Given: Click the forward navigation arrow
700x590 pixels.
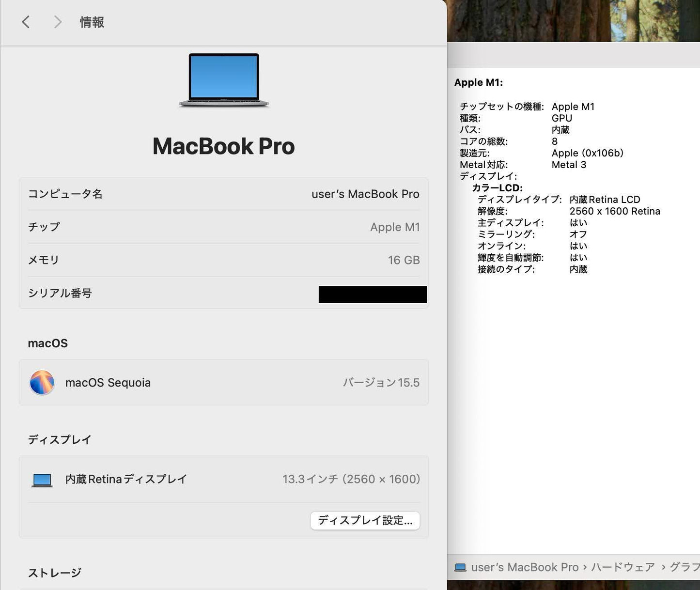Looking at the screenshot, I should click(x=57, y=22).
